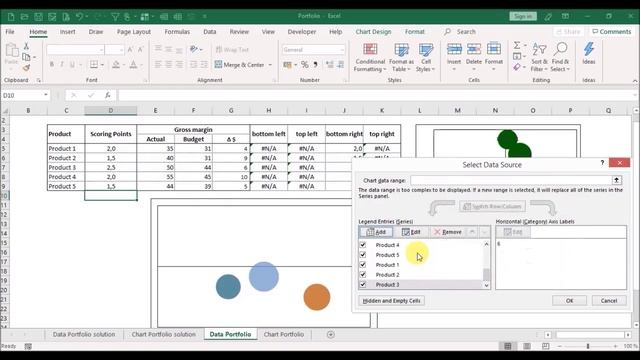Screen dimensions: 640x360
Task: Uncheck the Product 2 series checkbox
Action: pyautogui.click(x=363, y=274)
